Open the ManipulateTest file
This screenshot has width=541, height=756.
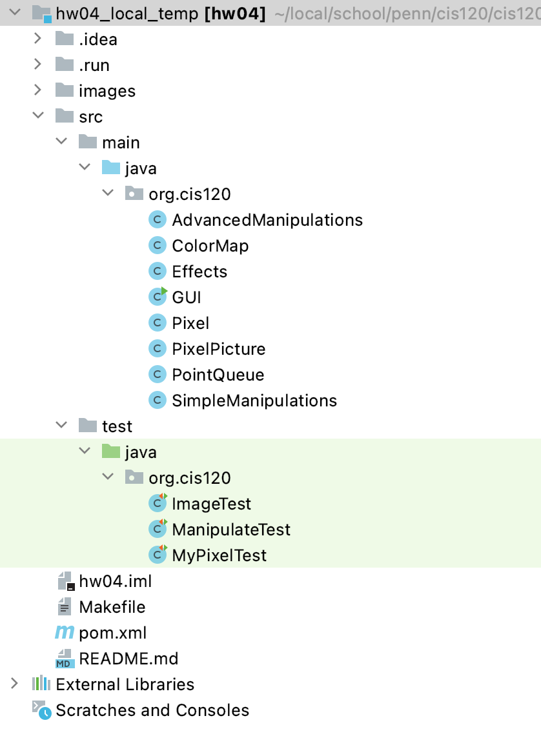[x=230, y=530]
